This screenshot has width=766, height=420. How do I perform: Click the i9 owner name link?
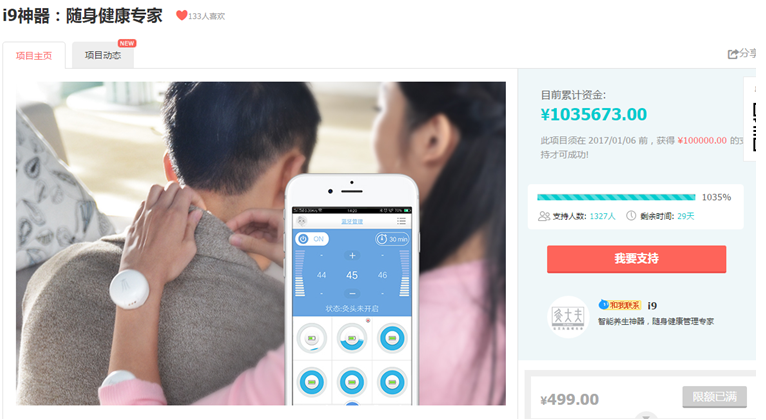652,306
